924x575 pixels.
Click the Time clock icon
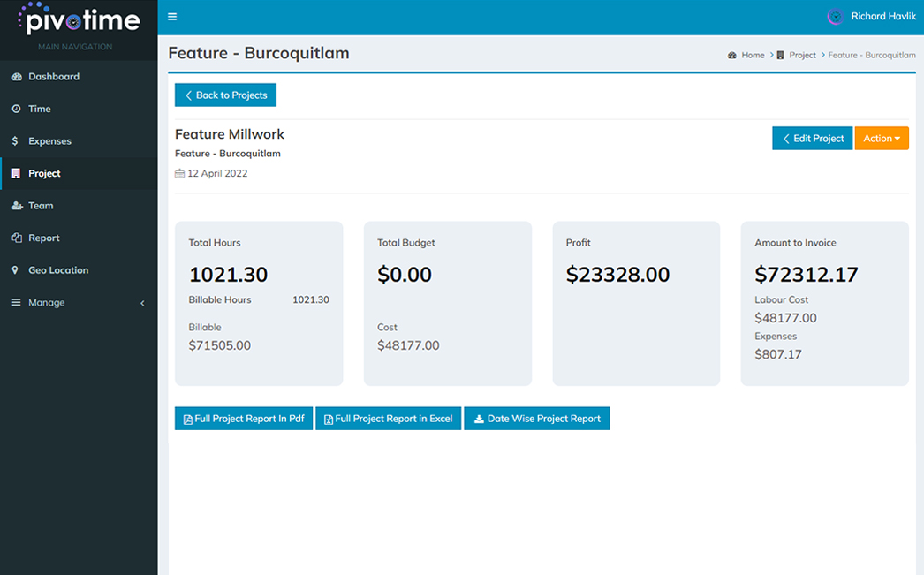tap(16, 110)
